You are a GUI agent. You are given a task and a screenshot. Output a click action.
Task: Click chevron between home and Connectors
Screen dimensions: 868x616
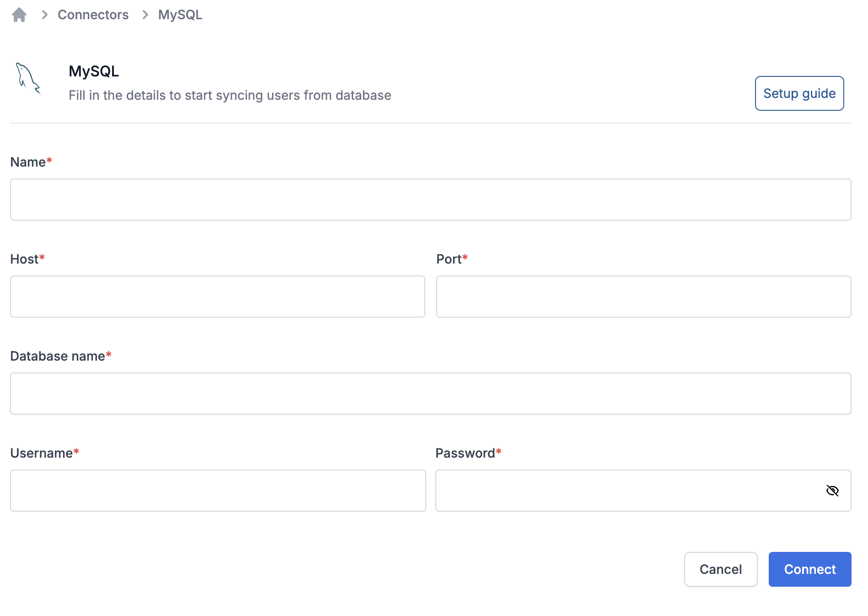coord(45,15)
